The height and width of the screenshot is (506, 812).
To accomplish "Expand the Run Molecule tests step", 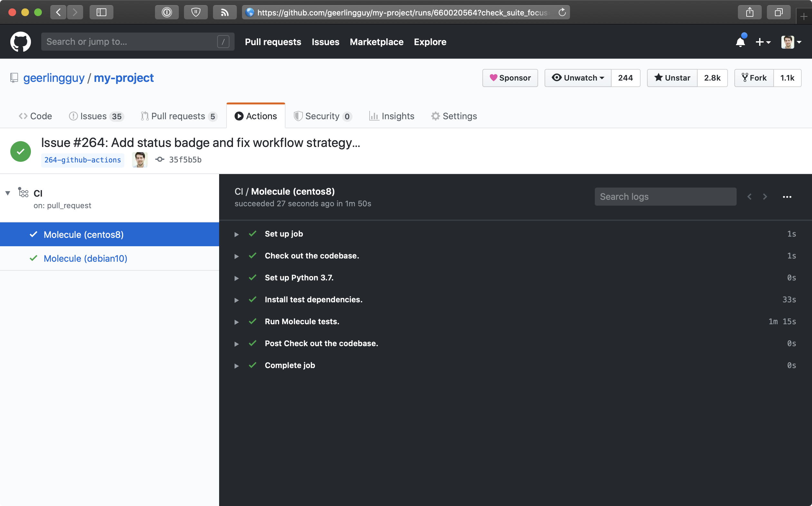I will tap(237, 322).
